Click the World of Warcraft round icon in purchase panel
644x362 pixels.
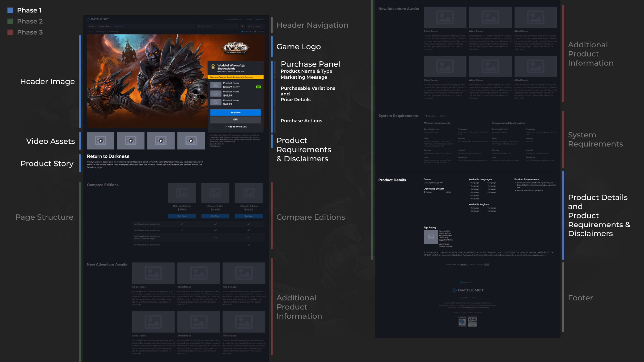click(x=213, y=67)
